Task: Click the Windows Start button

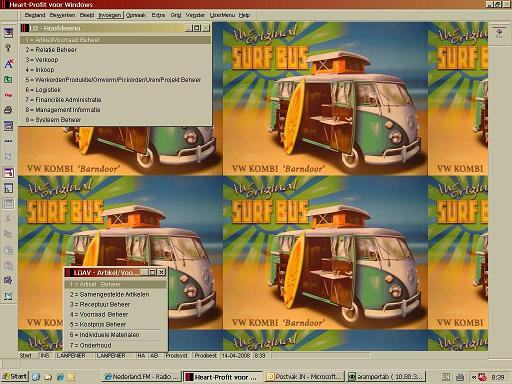Action: (x=15, y=377)
